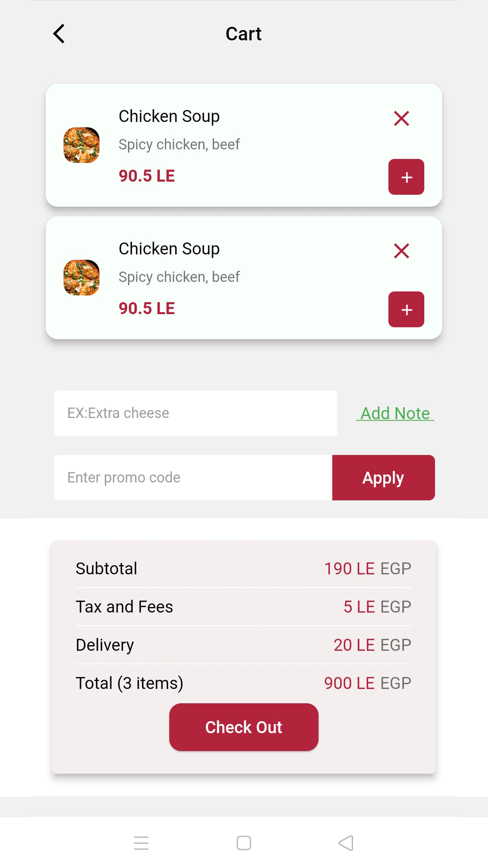Tap the second Chicken Soup title
The height and width of the screenshot is (868, 488).
coord(169,249)
